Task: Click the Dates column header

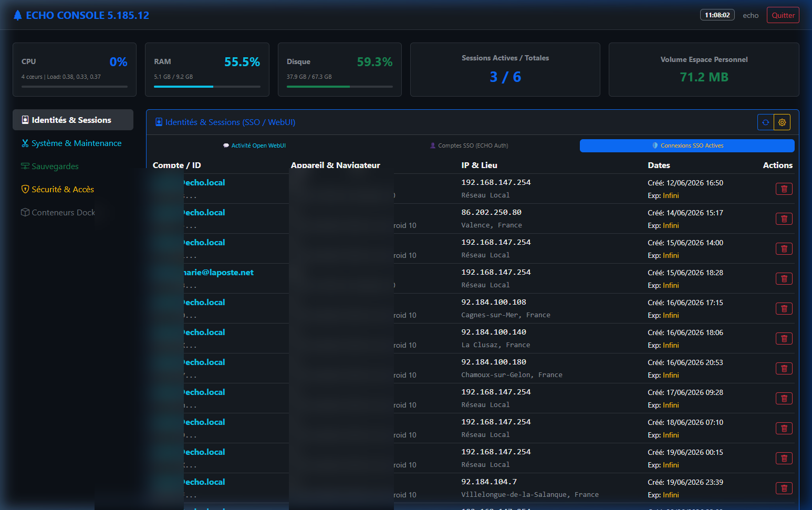Action: click(x=659, y=165)
